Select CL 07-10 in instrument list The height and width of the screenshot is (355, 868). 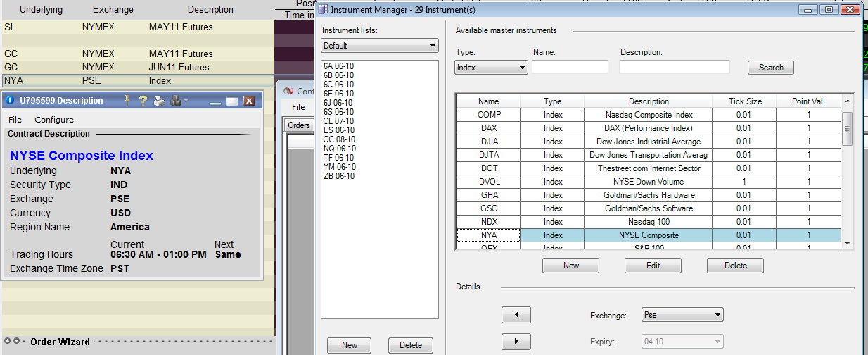coord(338,121)
